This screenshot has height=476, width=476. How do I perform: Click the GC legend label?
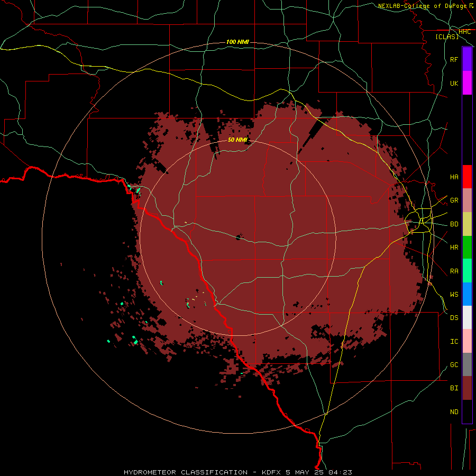(454, 365)
